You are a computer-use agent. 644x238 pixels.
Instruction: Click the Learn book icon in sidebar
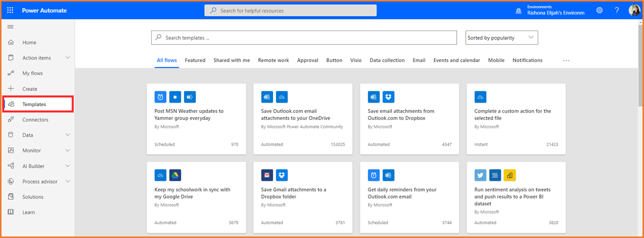11,212
